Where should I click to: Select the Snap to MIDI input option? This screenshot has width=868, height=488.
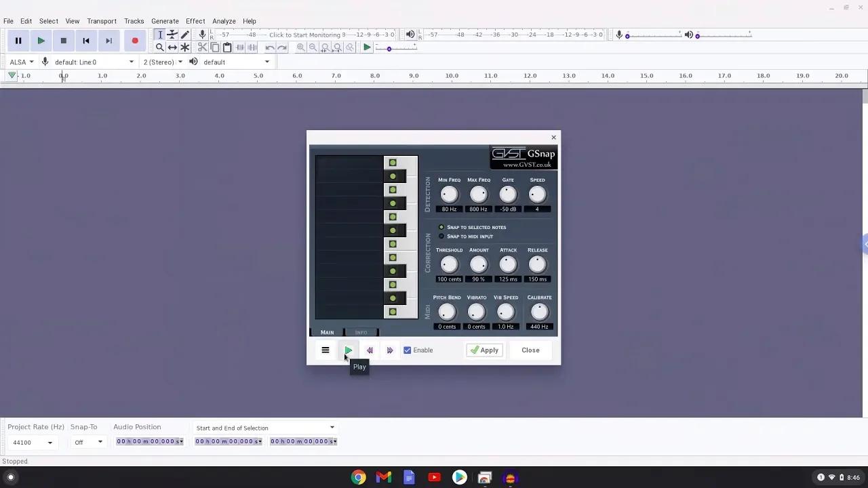click(x=441, y=236)
